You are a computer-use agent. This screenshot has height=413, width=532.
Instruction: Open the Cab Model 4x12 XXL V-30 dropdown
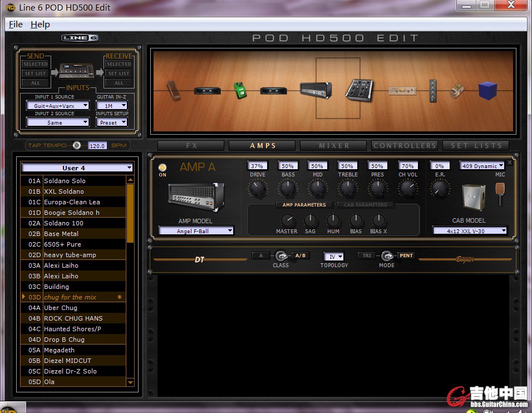click(470, 231)
